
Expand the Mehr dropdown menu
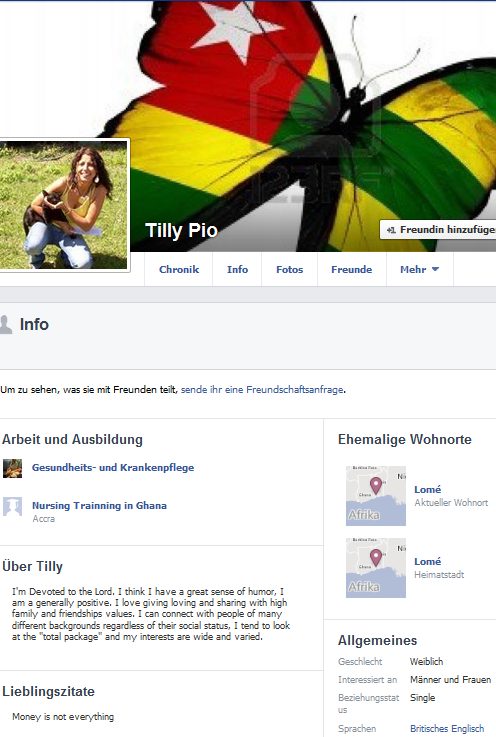pos(419,269)
